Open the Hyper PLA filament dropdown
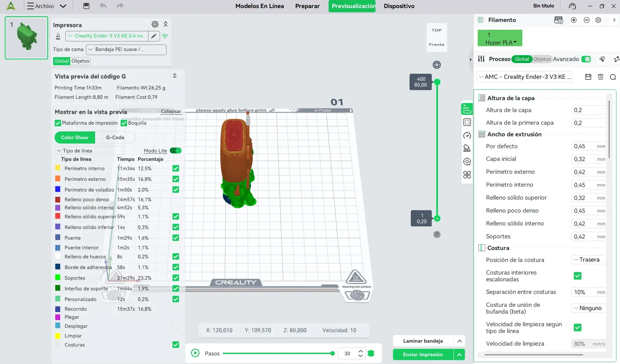 pyautogui.click(x=500, y=38)
